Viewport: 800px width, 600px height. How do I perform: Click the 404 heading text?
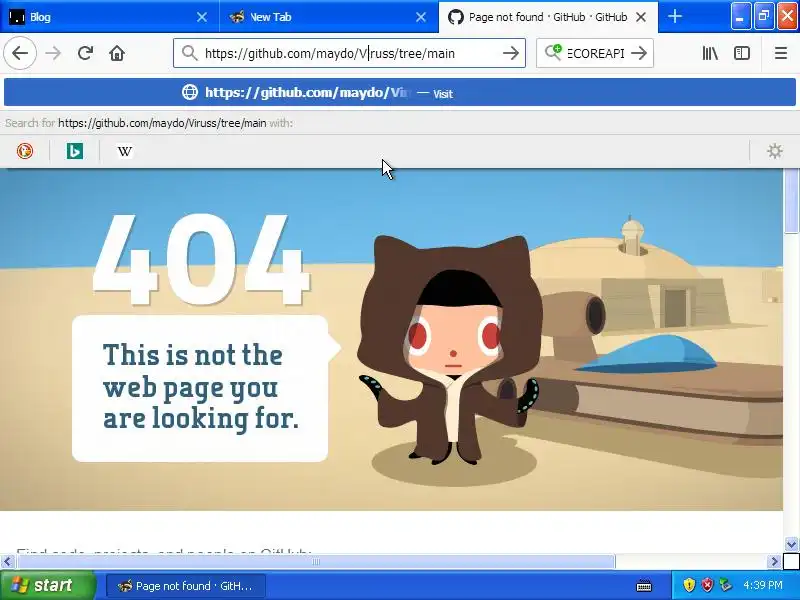(x=201, y=260)
